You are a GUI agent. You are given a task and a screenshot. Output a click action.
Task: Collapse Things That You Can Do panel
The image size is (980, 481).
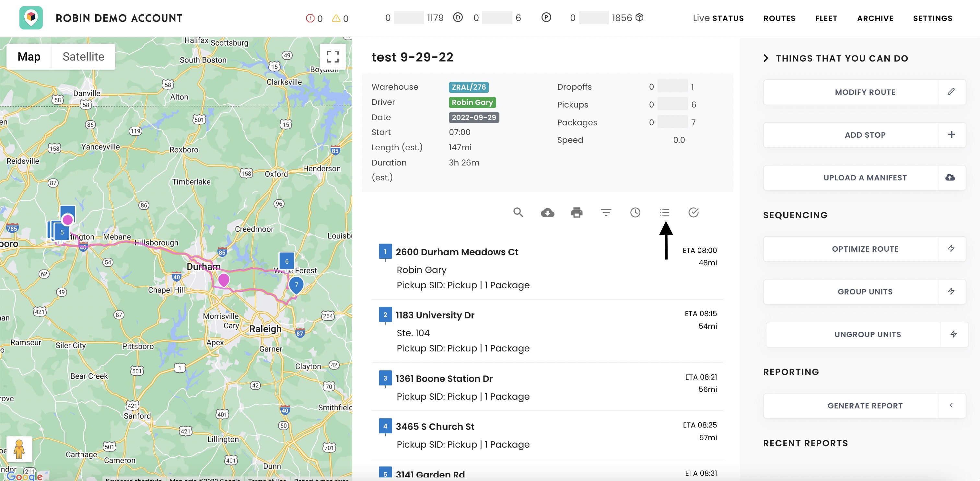click(x=766, y=58)
